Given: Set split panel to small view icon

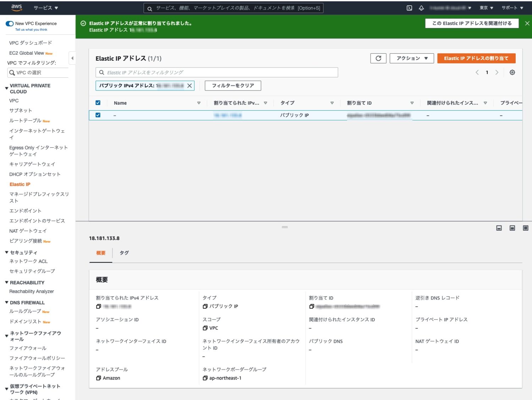Looking at the screenshot, I should pos(499,228).
